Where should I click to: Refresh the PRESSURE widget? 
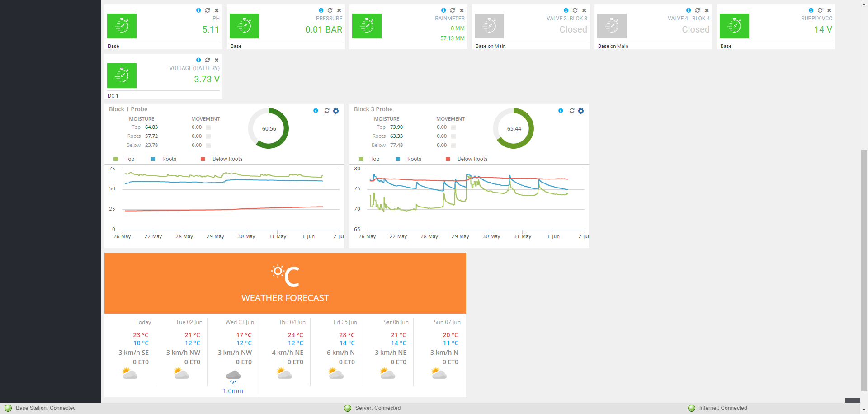pos(330,10)
